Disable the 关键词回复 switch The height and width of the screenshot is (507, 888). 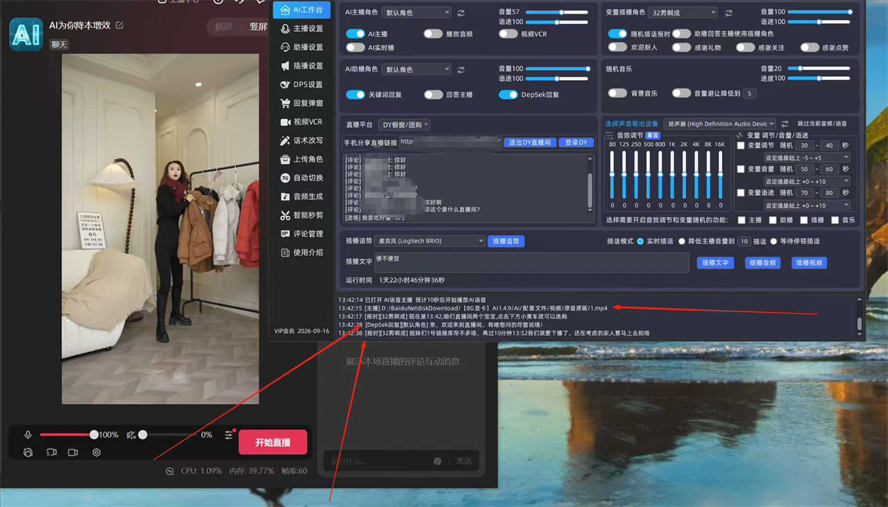pos(355,95)
